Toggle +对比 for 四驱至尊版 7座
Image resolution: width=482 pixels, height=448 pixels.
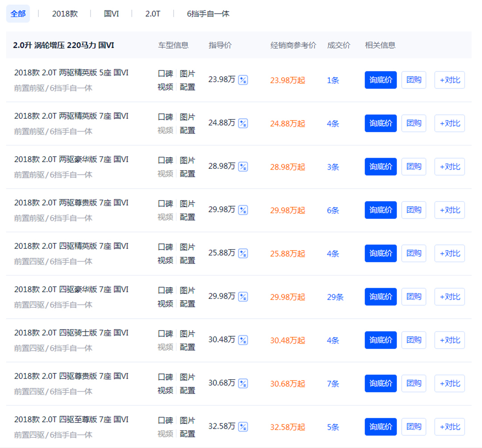[x=449, y=427]
